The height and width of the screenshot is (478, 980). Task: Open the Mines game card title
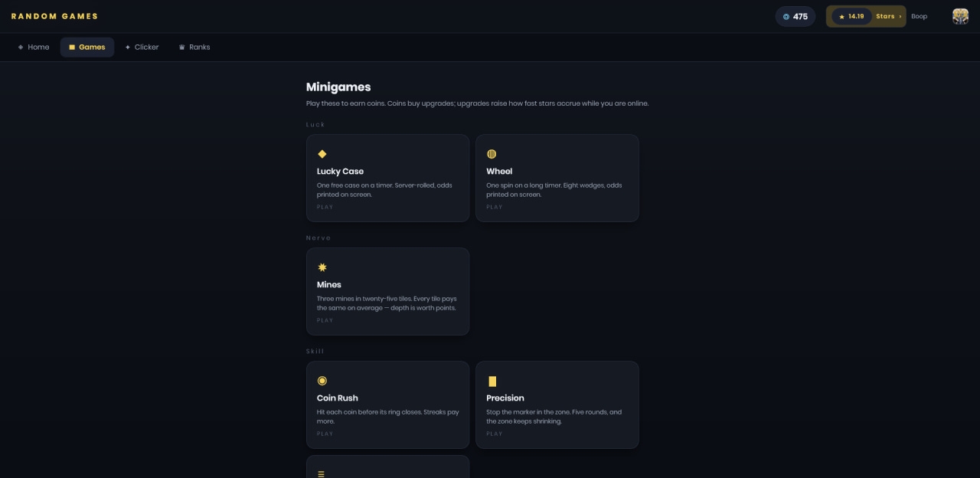329,284
